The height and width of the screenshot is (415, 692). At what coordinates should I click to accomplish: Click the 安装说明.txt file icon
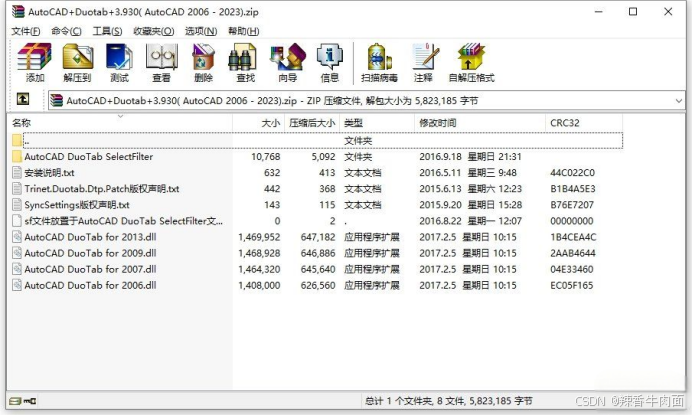tap(17, 173)
